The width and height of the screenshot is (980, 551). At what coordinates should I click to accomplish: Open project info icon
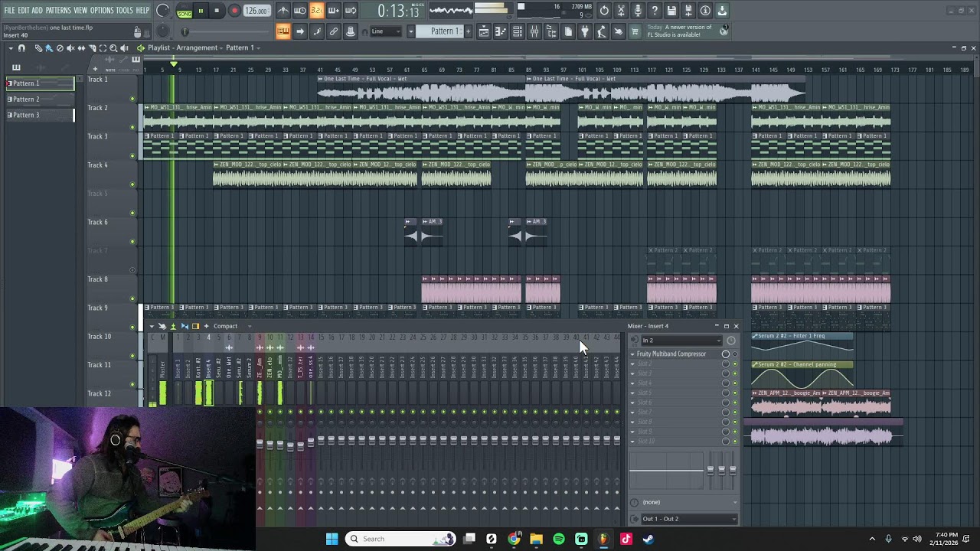coord(705,11)
